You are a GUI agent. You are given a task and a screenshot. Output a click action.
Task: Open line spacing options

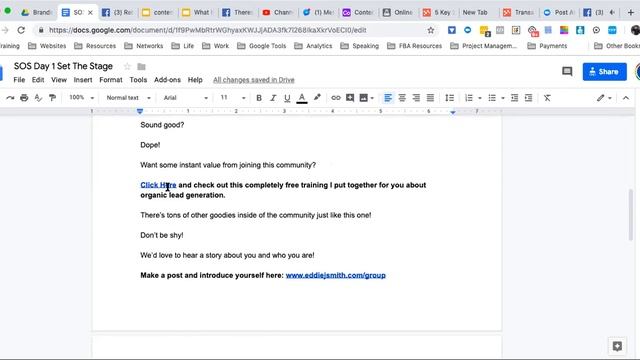tap(449, 98)
